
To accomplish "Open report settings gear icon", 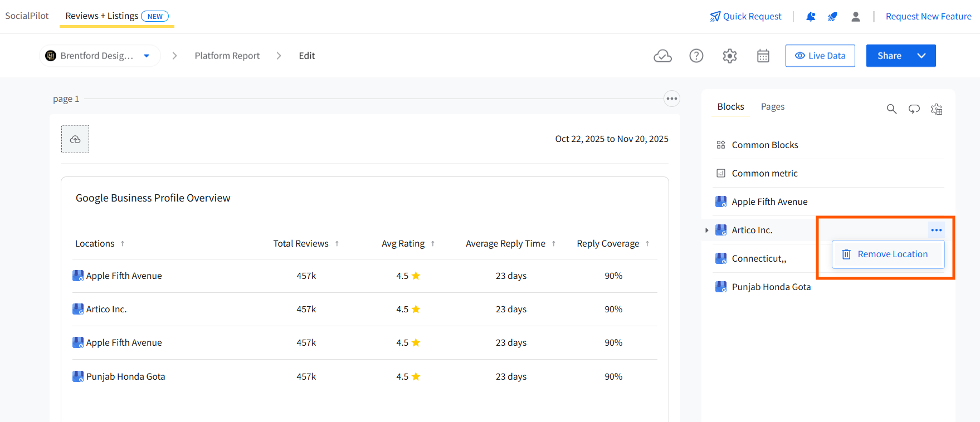I will tap(730, 56).
